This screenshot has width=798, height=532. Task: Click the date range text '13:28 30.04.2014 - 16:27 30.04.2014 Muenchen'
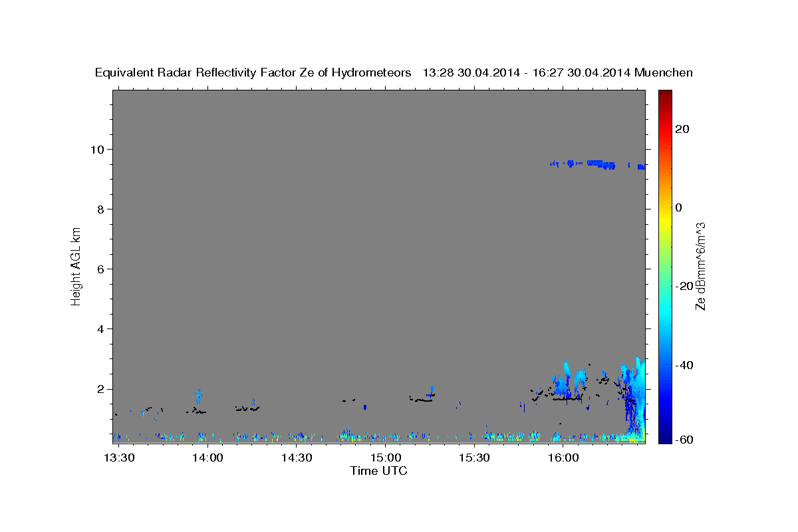point(558,73)
